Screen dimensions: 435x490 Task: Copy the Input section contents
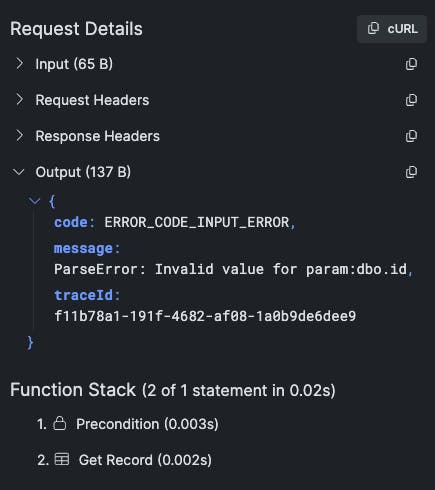coord(411,64)
